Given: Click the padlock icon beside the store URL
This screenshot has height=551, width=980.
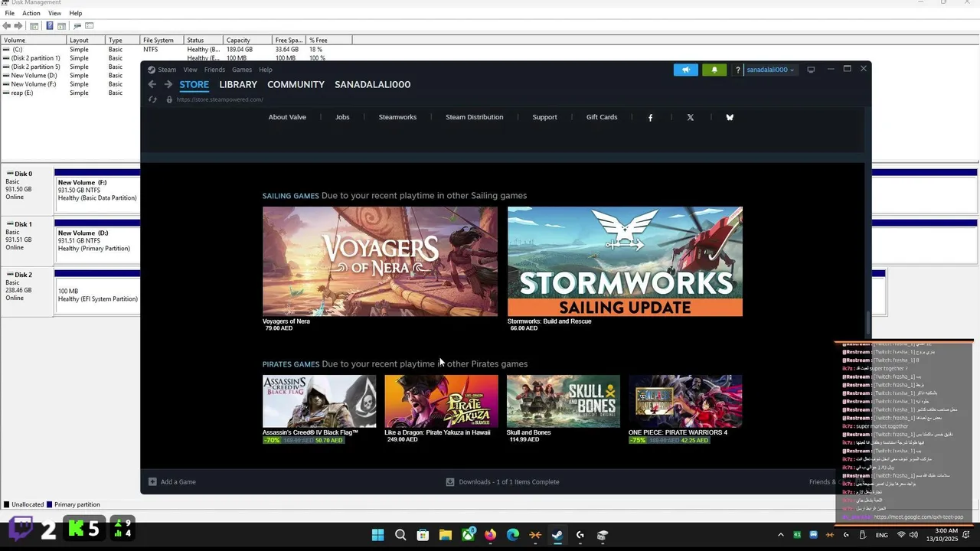Looking at the screenshot, I should pos(169,99).
